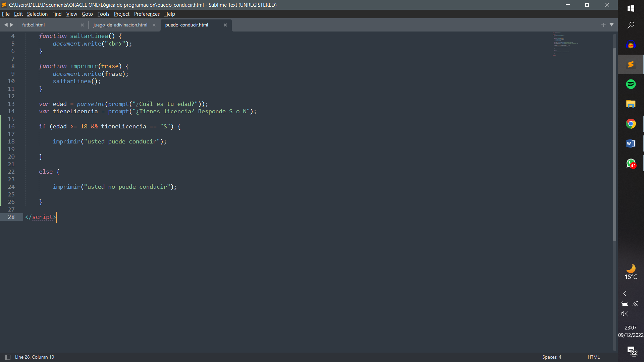Screen dimensions: 644x362
Task: Show hidden system tray icons
Action: click(625, 294)
